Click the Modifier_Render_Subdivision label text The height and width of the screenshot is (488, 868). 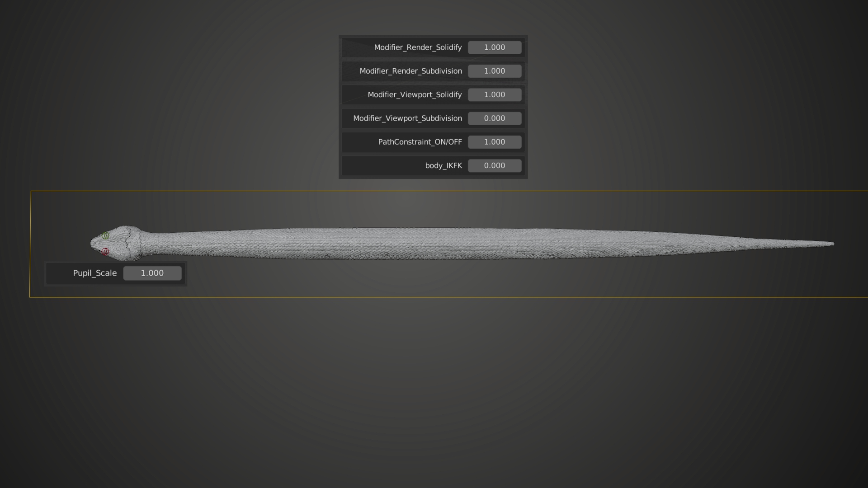point(410,71)
